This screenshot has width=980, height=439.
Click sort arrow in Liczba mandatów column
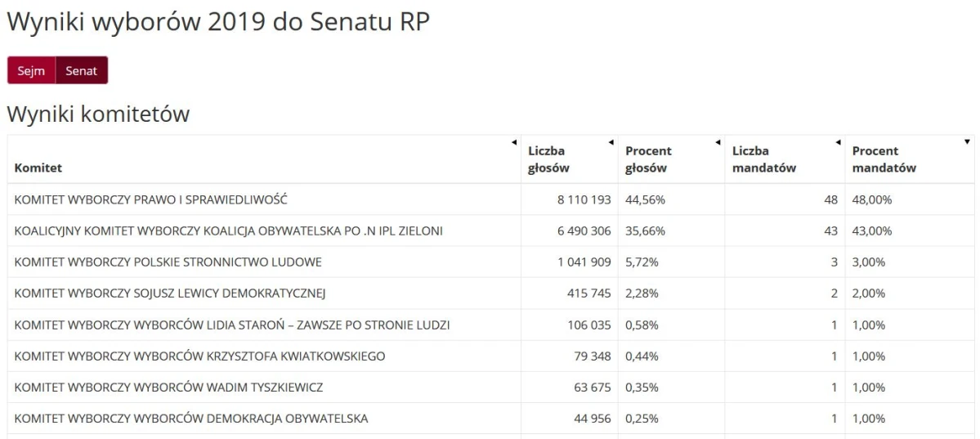838,142
